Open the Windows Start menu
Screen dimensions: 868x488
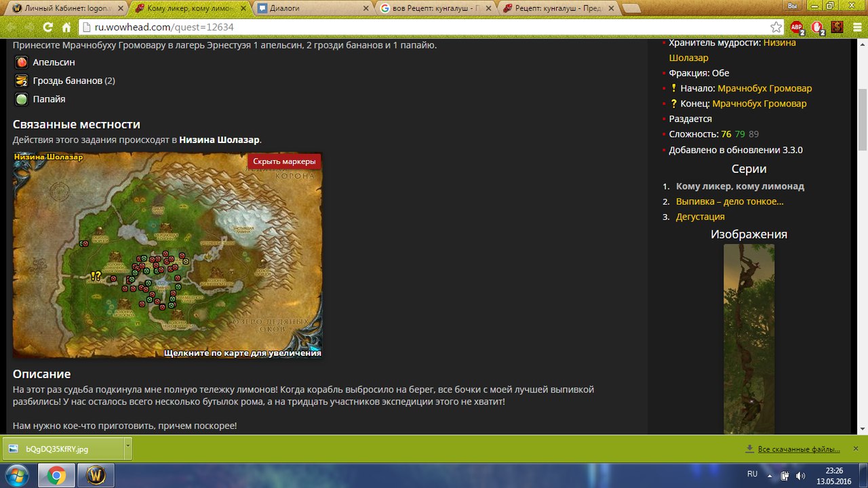(16, 475)
